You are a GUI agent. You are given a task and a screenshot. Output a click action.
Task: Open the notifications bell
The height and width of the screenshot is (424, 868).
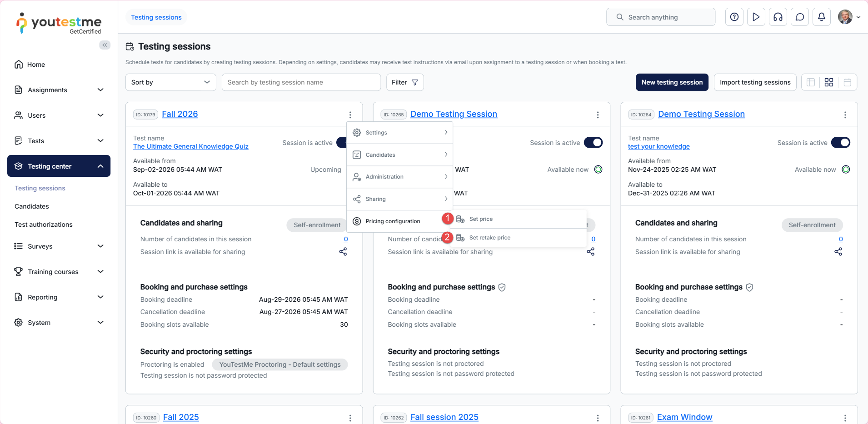tap(821, 17)
